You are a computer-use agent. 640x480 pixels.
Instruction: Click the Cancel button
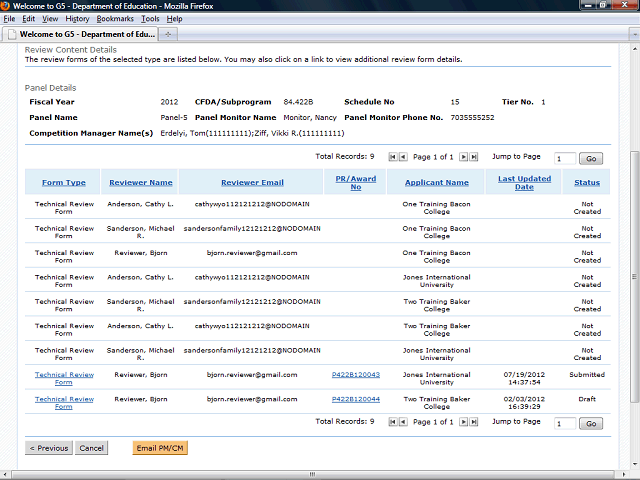pyautogui.click(x=91, y=448)
